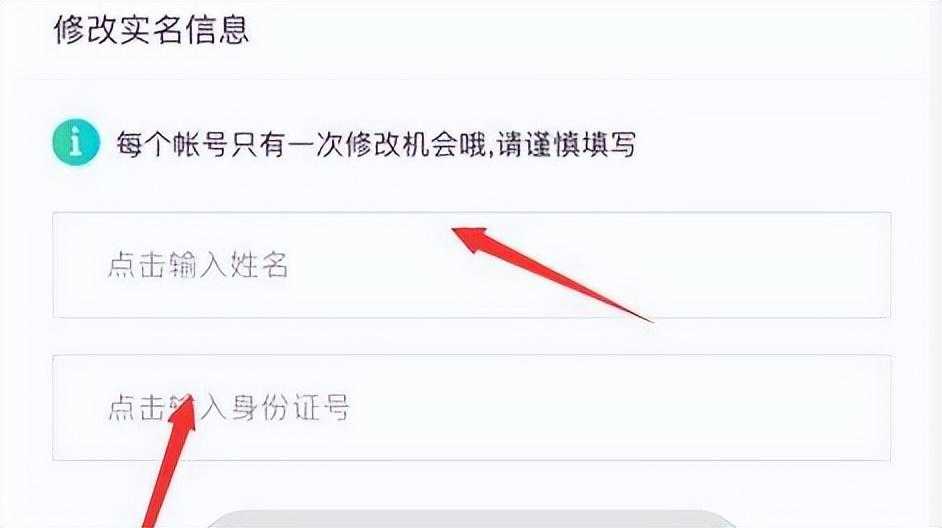The image size is (942, 528).
Task: Click the 点击输入姓名 name field
Action: pyautogui.click(x=472, y=265)
